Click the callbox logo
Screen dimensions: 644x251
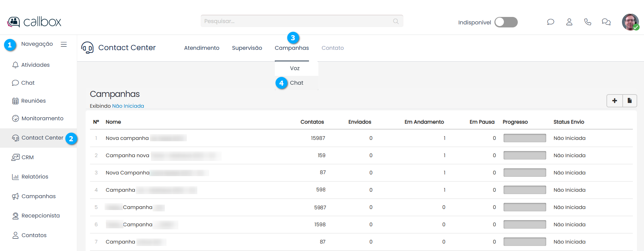pos(34,22)
